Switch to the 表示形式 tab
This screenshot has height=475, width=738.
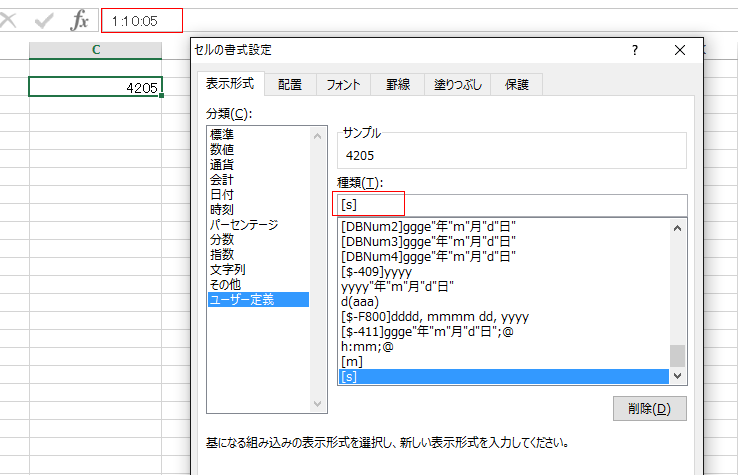[x=230, y=84]
